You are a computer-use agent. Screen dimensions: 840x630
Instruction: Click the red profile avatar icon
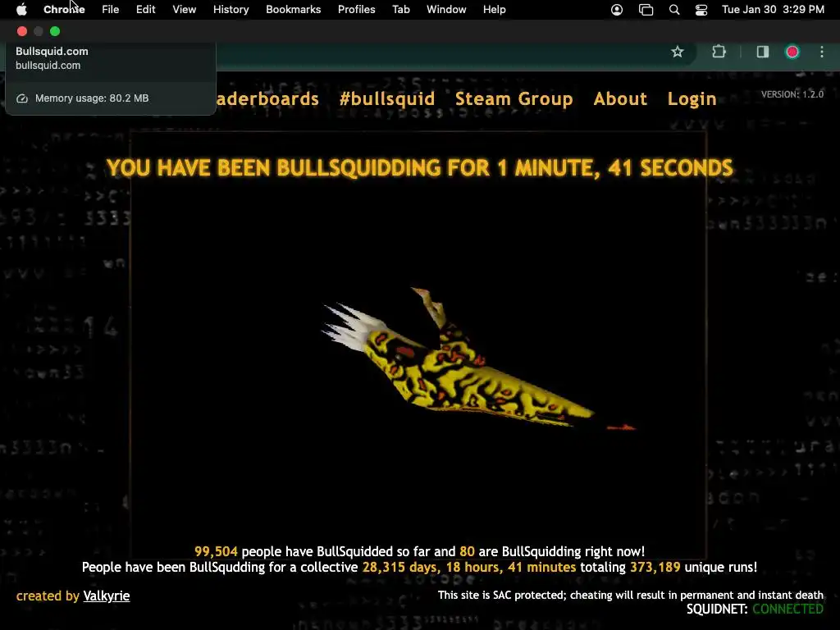tap(792, 52)
